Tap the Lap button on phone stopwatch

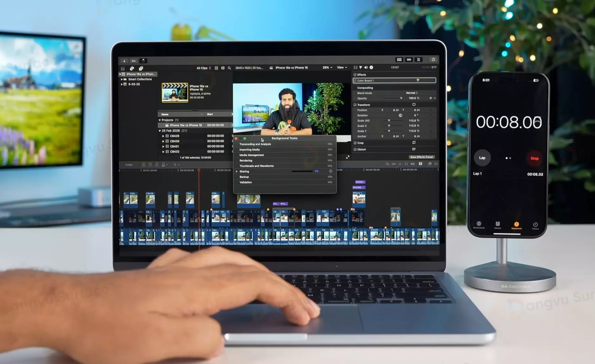[x=482, y=158]
